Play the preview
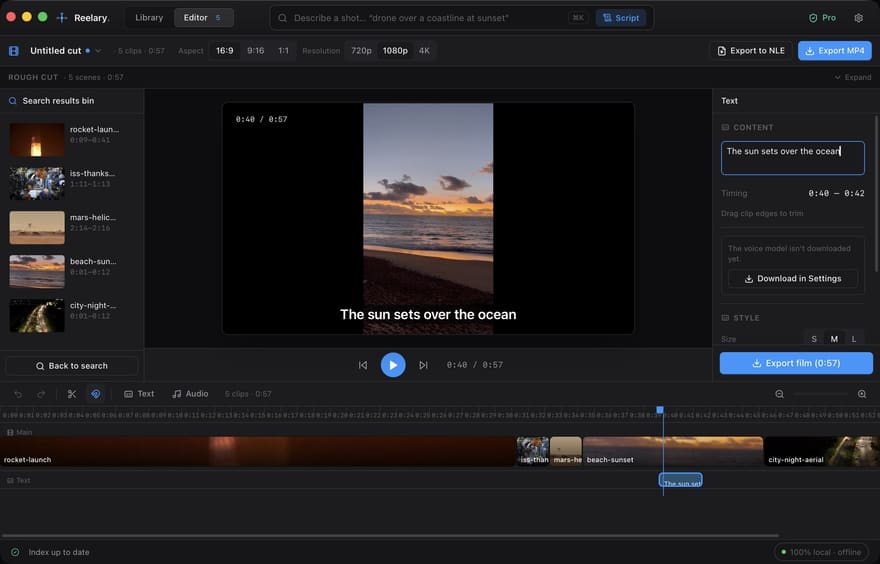This screenshot has height=564, width=880. [393, 365]
